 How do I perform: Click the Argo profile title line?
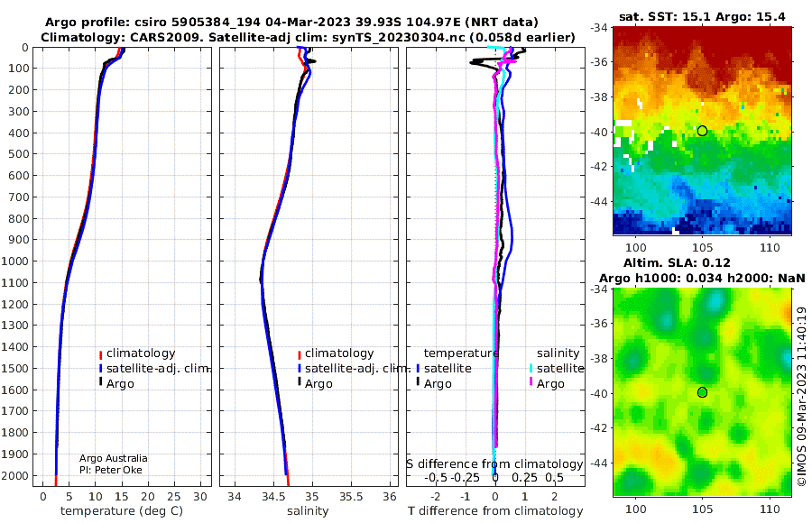[291, 23]
